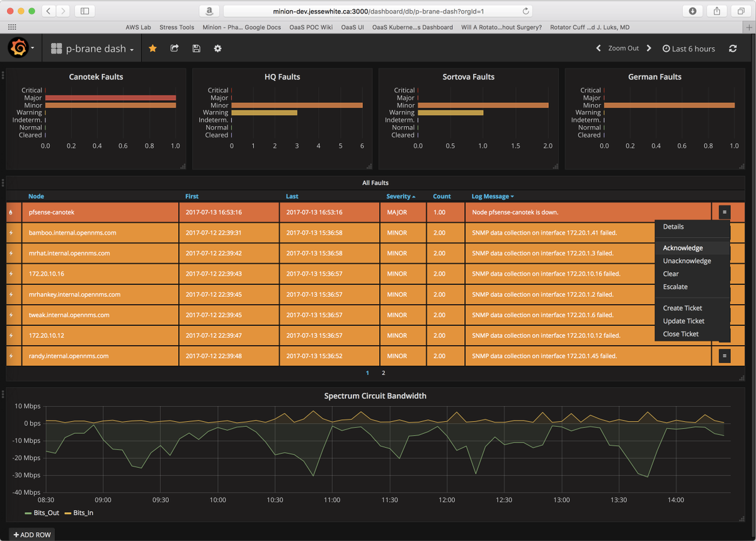The image size is (756, 541).
Task: Choose Clear in context menu
Action: click(692, 274)
